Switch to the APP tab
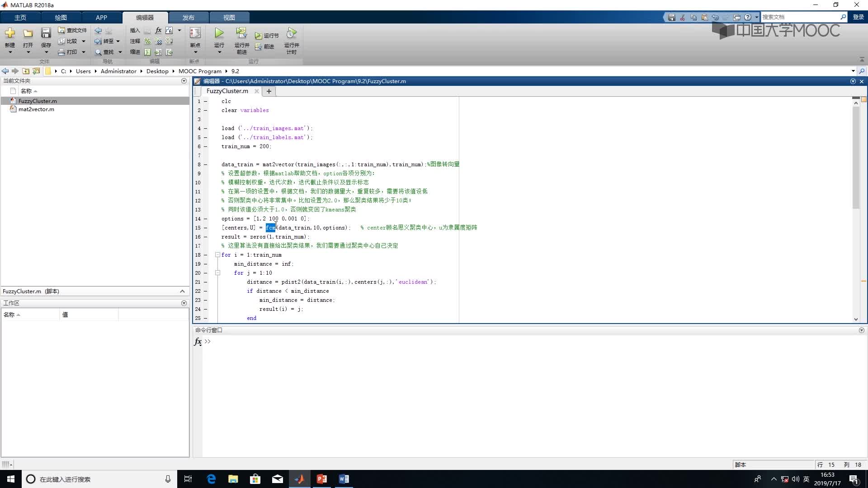 pos(101,17)
